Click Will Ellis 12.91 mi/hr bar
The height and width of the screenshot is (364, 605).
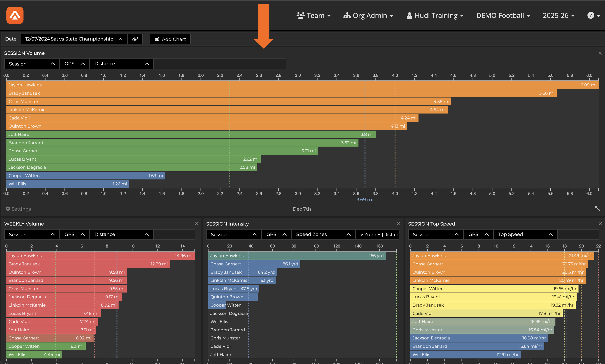465,355
